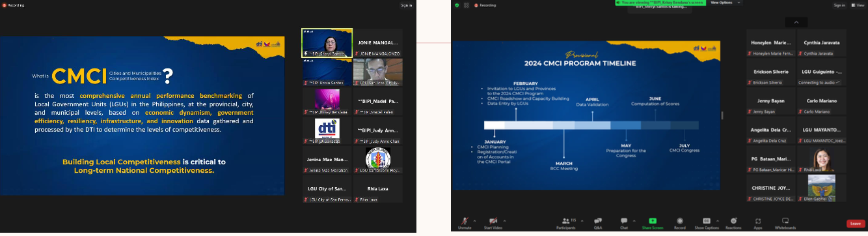Open the Participants panel
The width and height of the screenshot is (868, 236).
(x=565, y=222)
